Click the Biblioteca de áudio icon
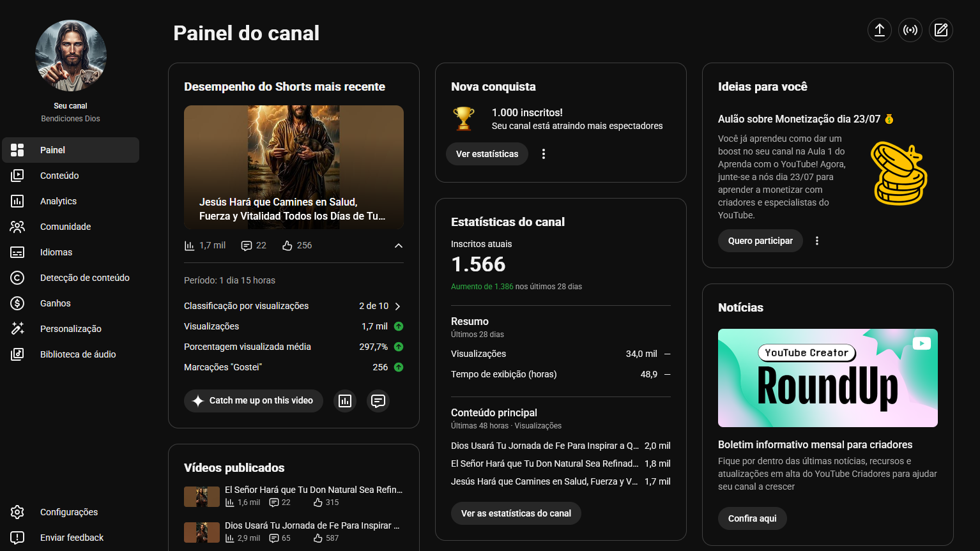The image size is (980, 551). tap(17, 354)
